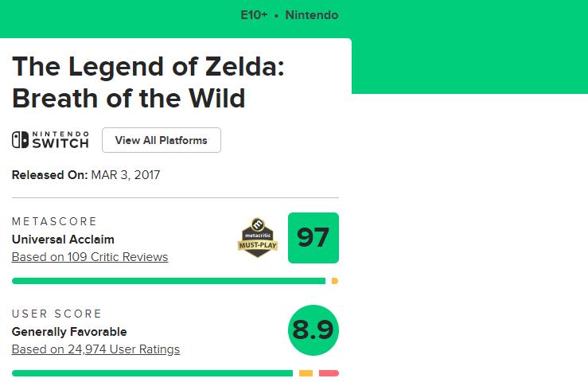Click the Nintendo Switch platform logo
The height and width of the screenshot is (382, 588).
pos(50,140)
